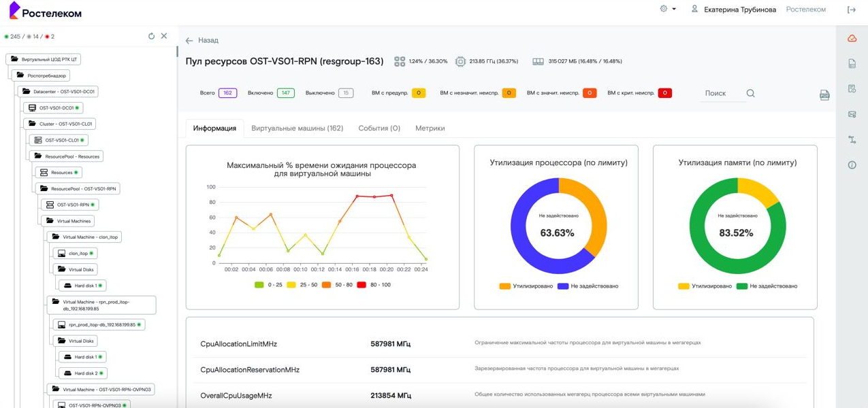
Task: Click the search magnifier icon
Action: [750, 93]
